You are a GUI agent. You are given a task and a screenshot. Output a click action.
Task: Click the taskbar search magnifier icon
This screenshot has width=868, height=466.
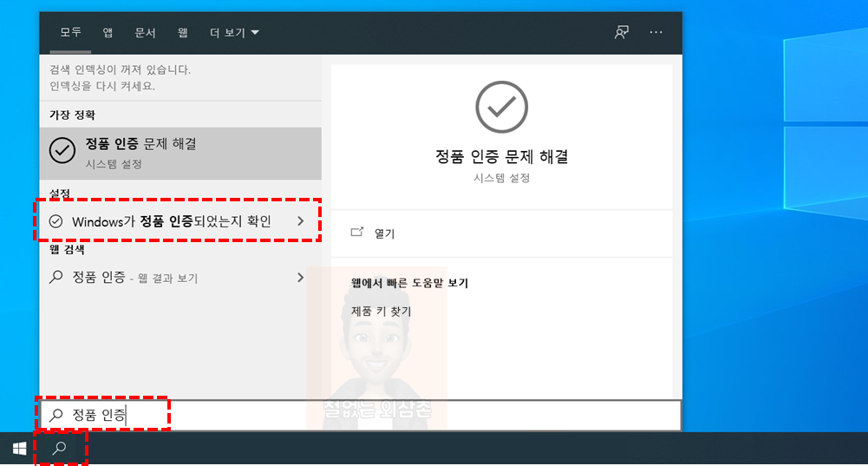[x=59, y=449]
